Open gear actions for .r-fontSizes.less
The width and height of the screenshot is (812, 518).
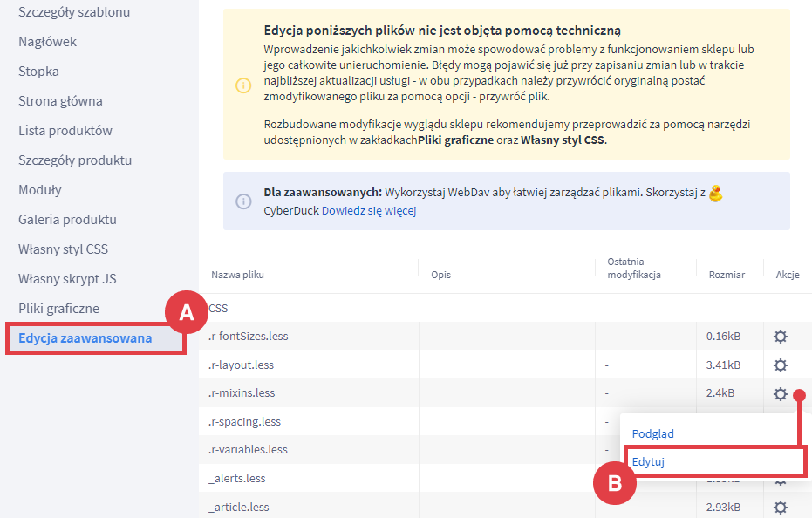(780, 337)
